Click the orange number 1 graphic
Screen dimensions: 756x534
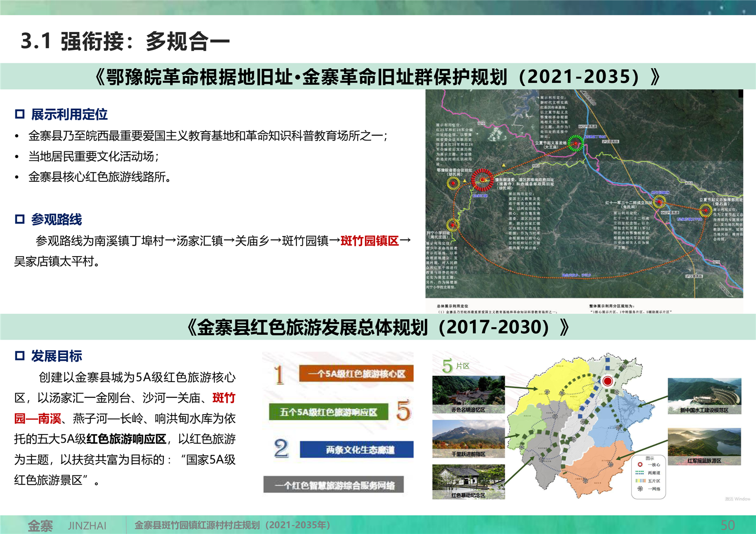coord(279,375)
